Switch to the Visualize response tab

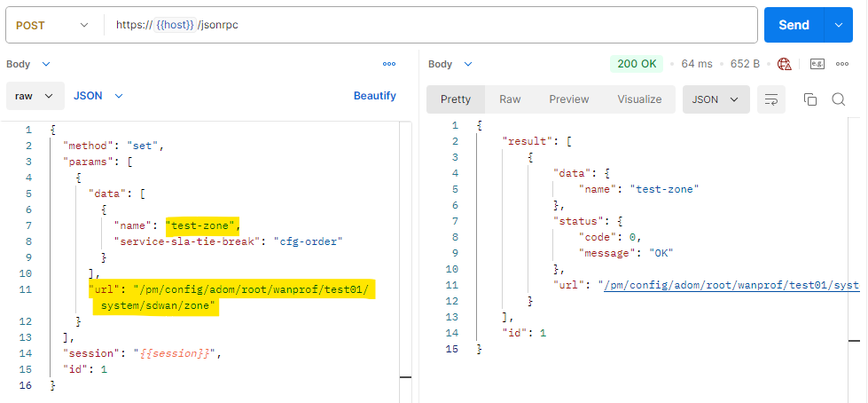click(x=639, y=99)
